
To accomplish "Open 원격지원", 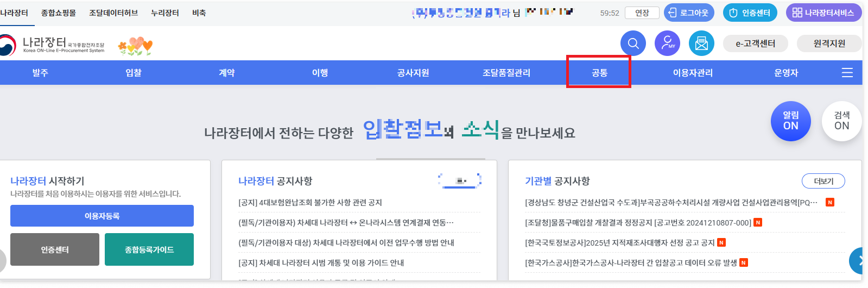I will click(829, 43).
